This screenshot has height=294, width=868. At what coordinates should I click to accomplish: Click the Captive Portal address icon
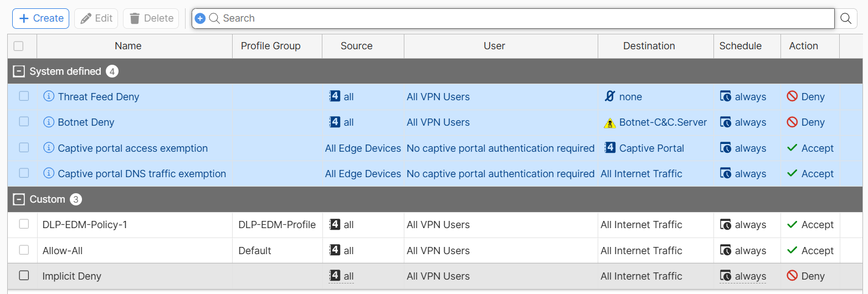click(610, 148)
